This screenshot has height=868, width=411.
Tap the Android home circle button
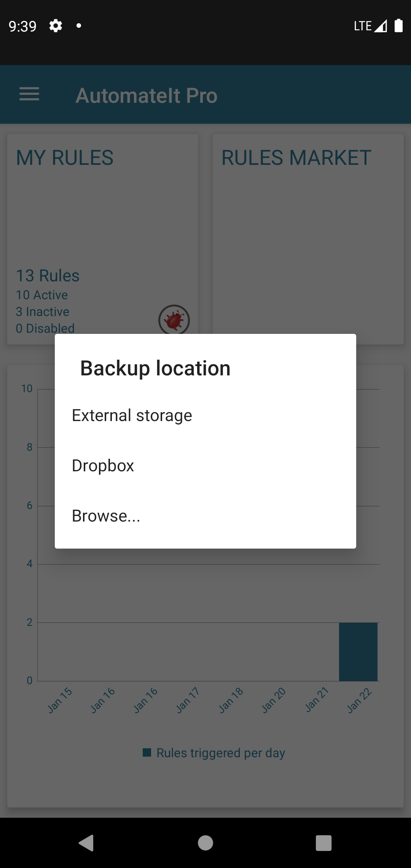click(x=205, y=842)
